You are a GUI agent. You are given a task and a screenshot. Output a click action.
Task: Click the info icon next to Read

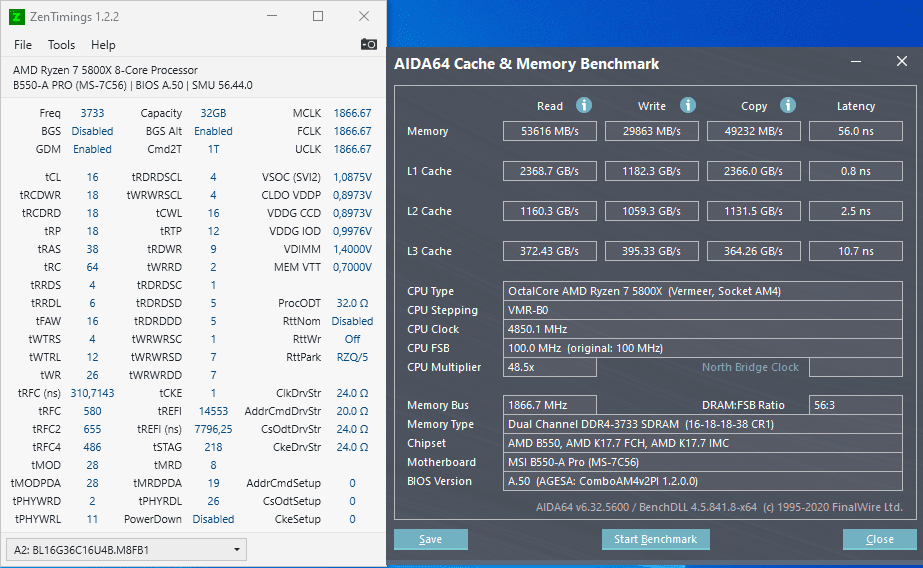(x=583, y=105)
